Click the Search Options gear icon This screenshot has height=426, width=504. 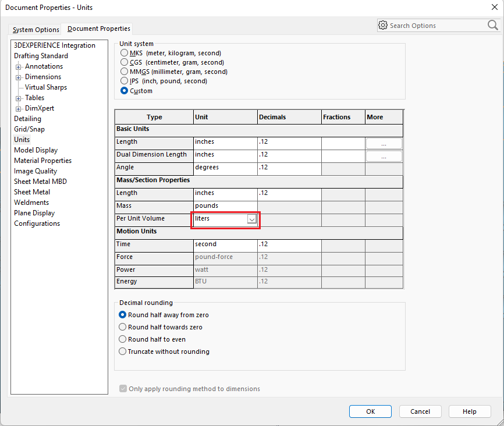pyautogui.click(x=383, y=26)
